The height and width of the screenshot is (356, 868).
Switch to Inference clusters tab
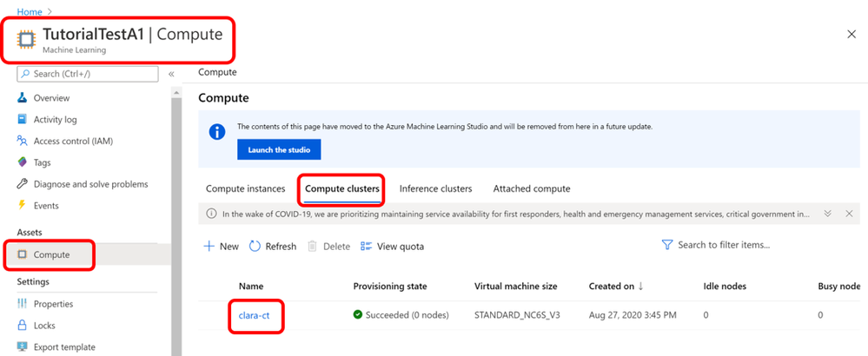[x=435, y=188]
